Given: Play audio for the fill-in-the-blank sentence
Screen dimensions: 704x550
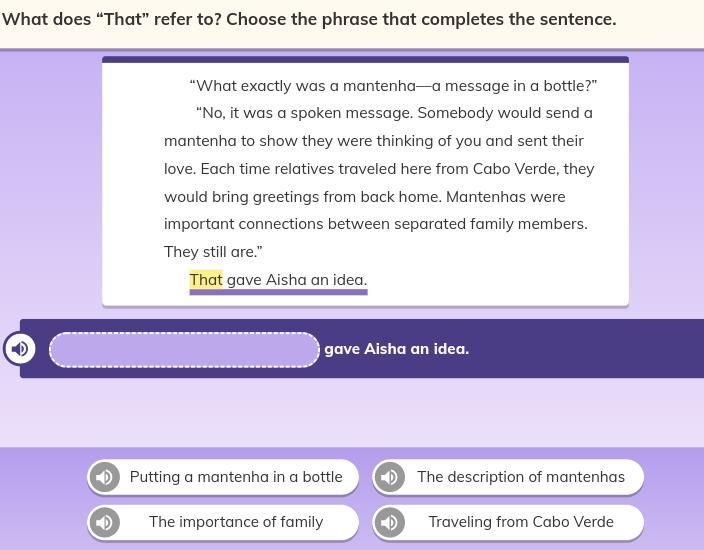Looking at the screenshot, I should point(19,348).
